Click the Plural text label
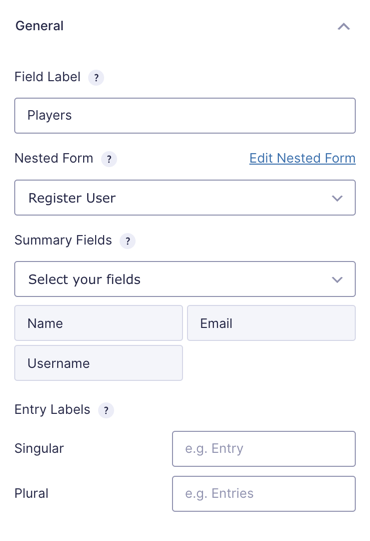Viewport: 370px width, 541px height. (x=31, y=493)
